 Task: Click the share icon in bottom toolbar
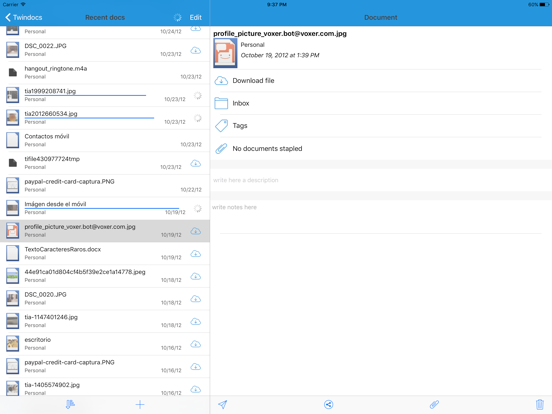click(x=328, y=404)
